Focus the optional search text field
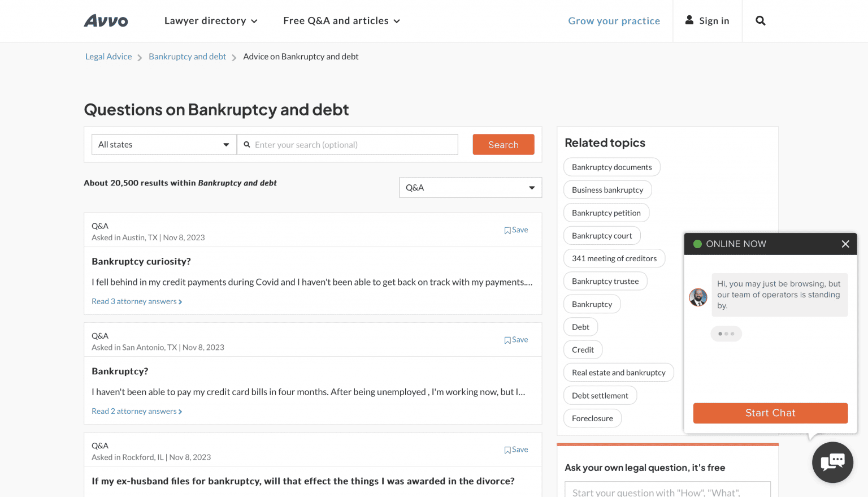Image resolution: width=868 pixels, height=497 pixels. pos(353,145)
